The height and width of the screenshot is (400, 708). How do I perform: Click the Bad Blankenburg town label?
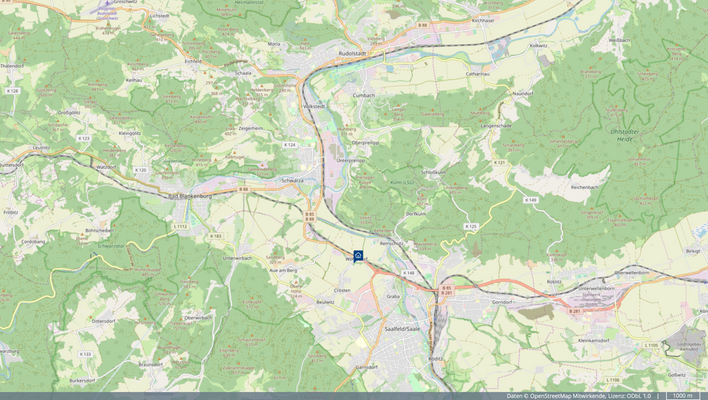[x=190, y=196]
